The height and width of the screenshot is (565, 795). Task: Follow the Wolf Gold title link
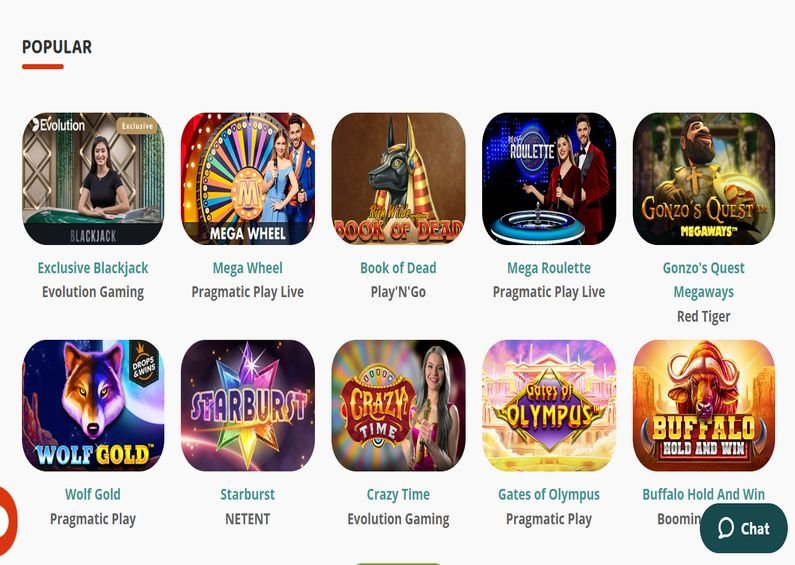(x=93, y=495)
